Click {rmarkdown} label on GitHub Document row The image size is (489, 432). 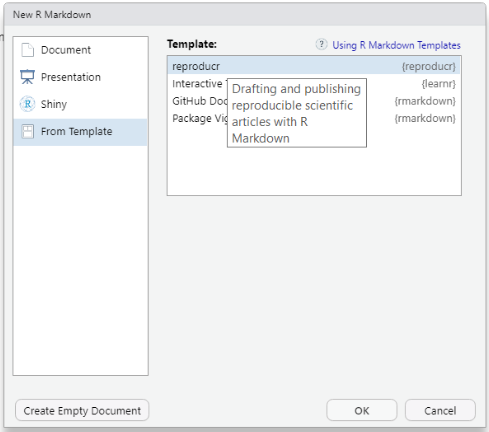(x=425, y=101)
